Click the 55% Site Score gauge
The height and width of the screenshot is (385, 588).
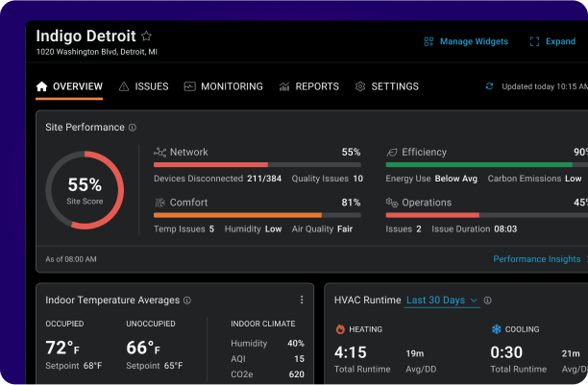pyautogui.click(x=85, y=189)
